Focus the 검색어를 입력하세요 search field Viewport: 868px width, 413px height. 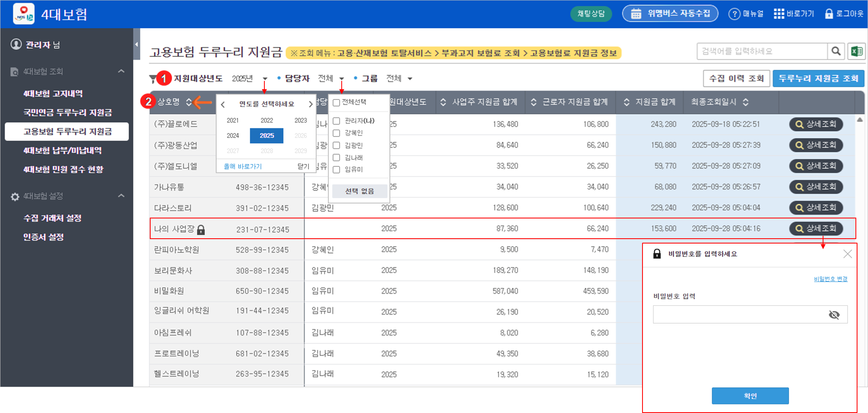coord(762,51)
